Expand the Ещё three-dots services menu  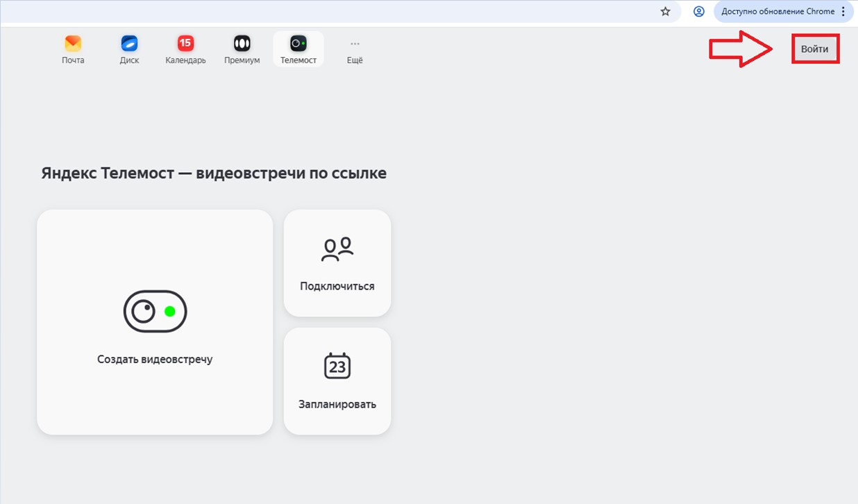click(x=355, y=44)
